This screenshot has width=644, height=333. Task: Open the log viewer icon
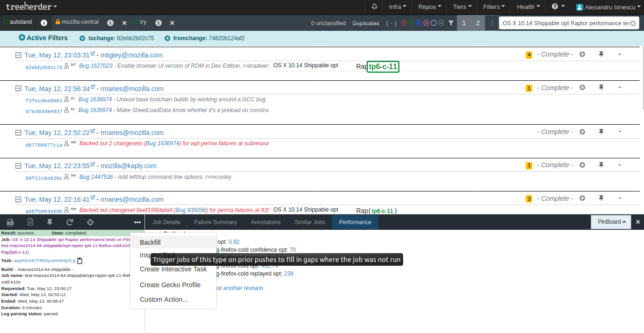click(10, 222)
